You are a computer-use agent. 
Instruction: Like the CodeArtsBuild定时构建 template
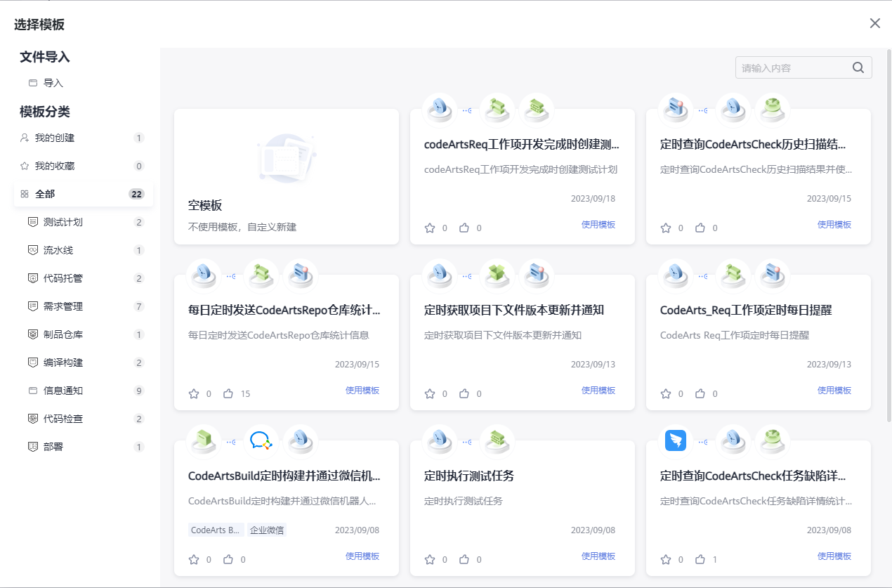click(x=228, y=559)
